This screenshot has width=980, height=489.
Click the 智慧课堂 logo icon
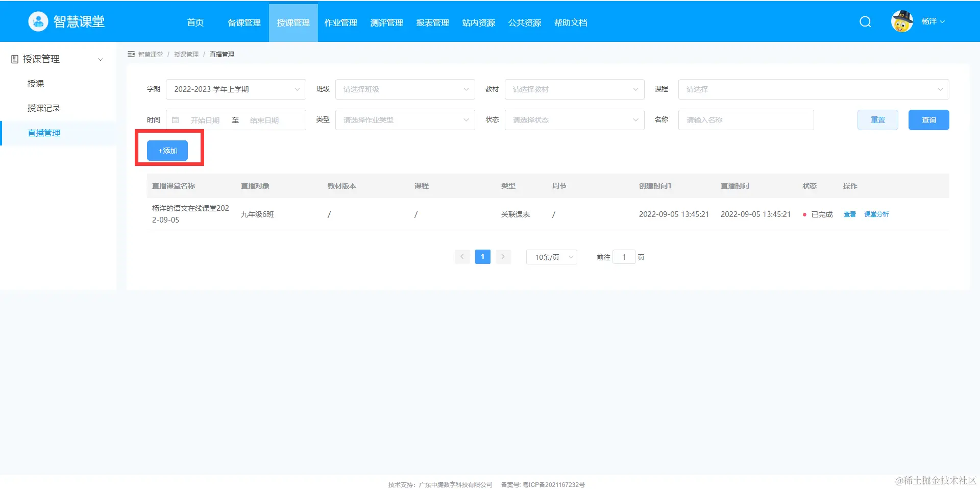(38, 21)
